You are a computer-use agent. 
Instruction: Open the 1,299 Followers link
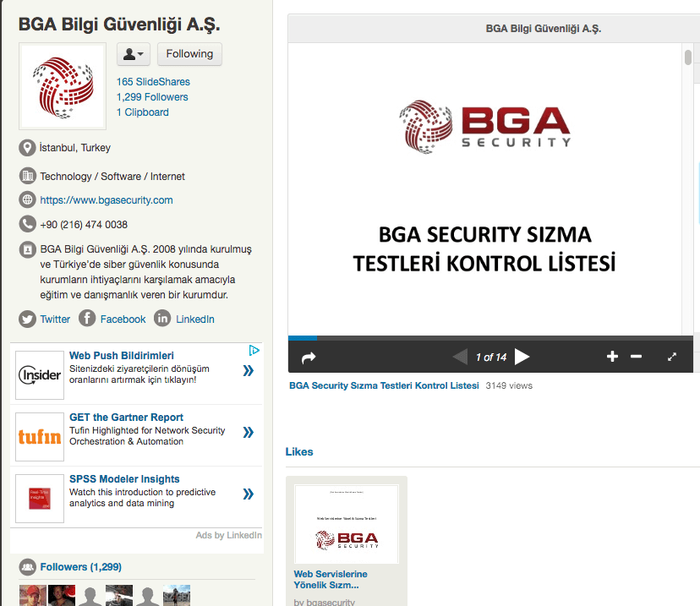[152, 97]
